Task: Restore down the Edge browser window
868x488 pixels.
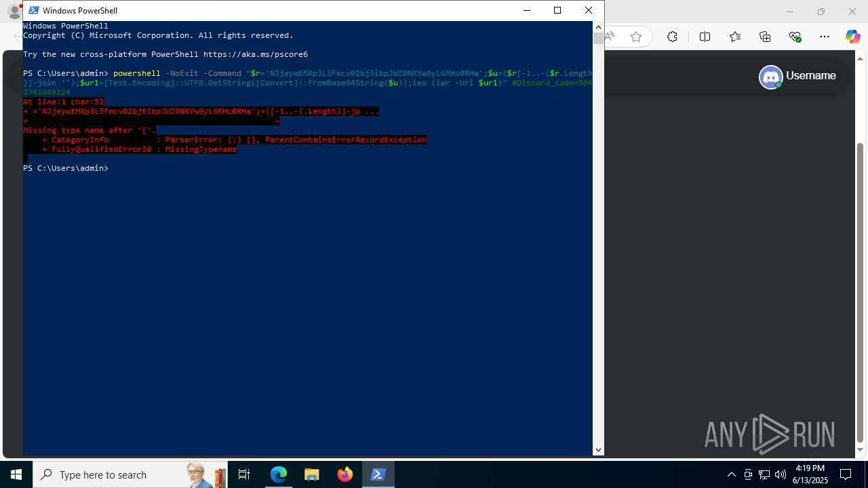Action: click(x=821, y=12)
